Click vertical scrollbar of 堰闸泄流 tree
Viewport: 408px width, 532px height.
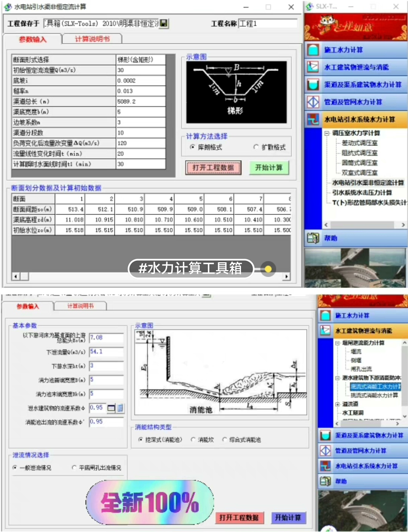(x=405, y=379)
